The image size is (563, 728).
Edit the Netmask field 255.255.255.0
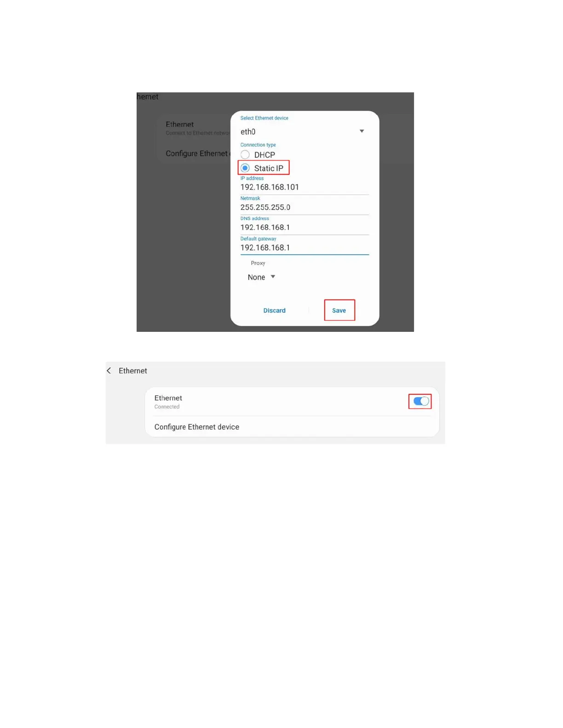click(x=304, y=208)
